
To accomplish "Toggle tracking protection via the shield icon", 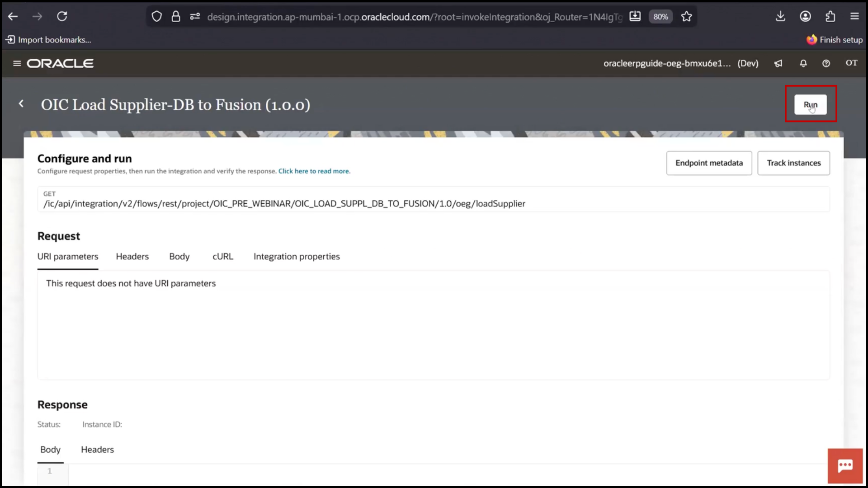I will pyautogui.click(x=157, y=16).
